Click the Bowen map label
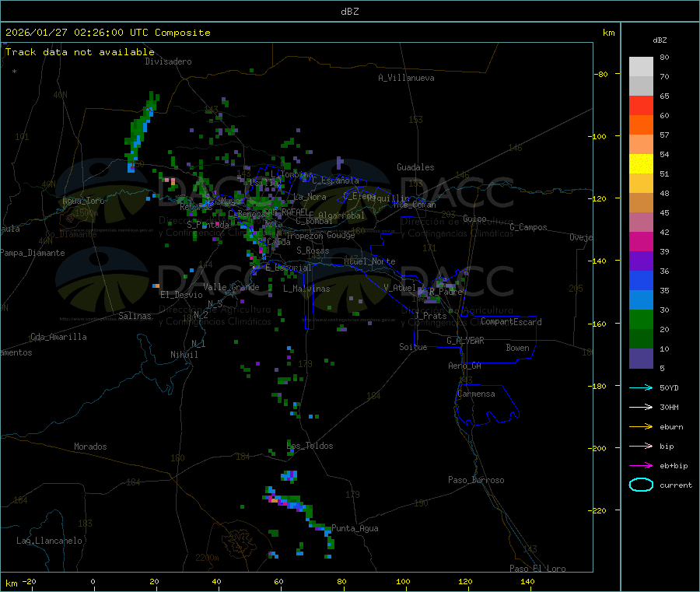 pos(517,349)
